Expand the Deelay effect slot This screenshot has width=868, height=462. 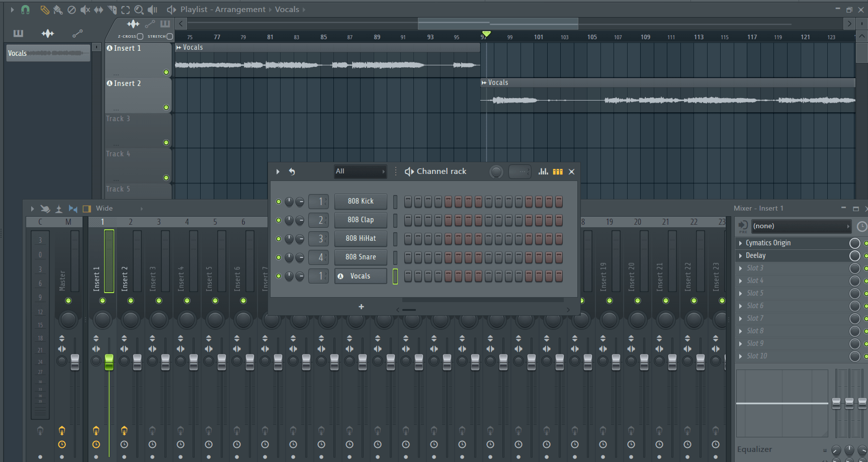pos(740,255)
